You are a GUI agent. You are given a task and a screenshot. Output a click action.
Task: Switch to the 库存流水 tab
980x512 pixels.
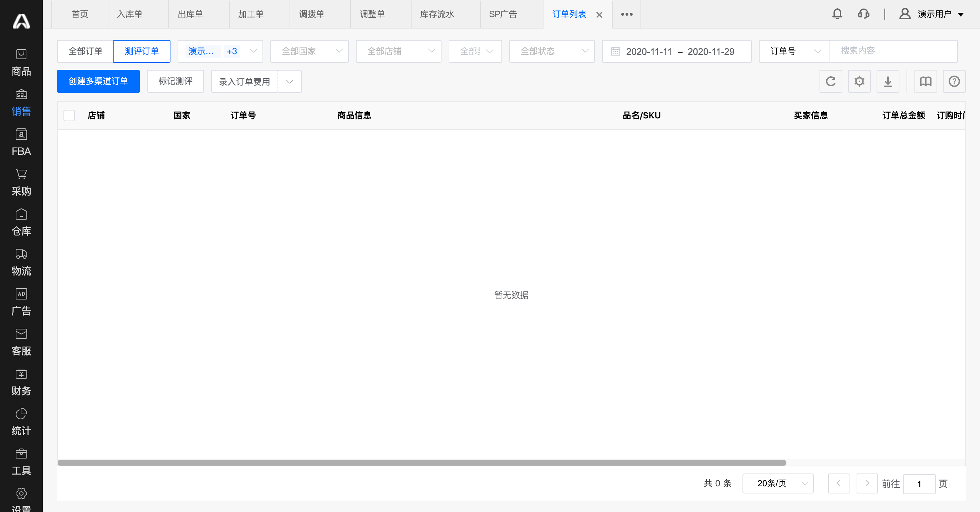click(x=437, y=14)
